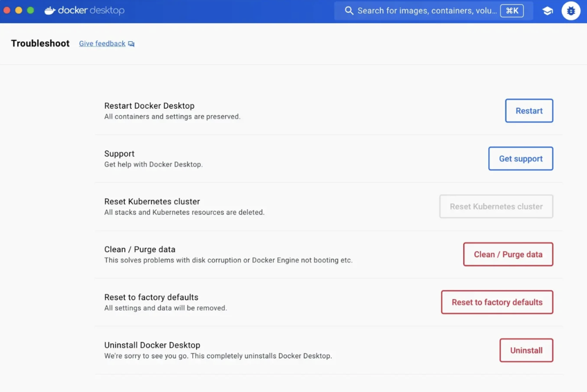Open the Learning Center graduation cap icon

[x=547, y=11]
